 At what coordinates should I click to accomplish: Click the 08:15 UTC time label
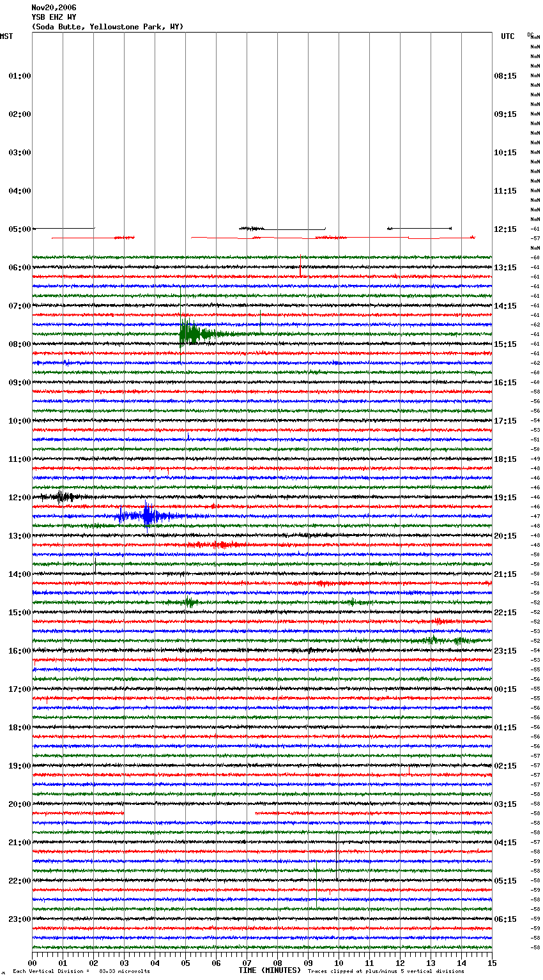coord(505,76)
